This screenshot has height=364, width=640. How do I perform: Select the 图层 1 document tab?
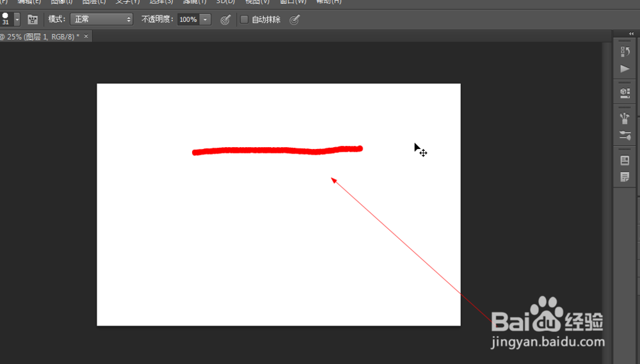coord(40,36)
